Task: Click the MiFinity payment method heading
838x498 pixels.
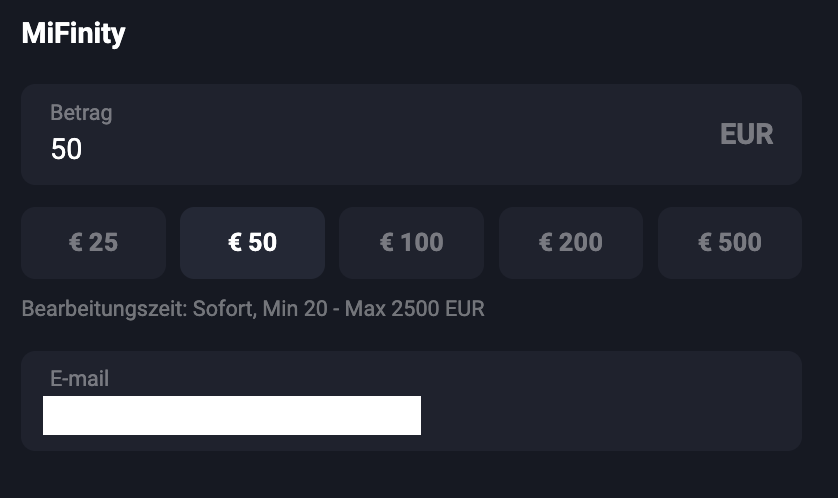Action: coord(73,34)
